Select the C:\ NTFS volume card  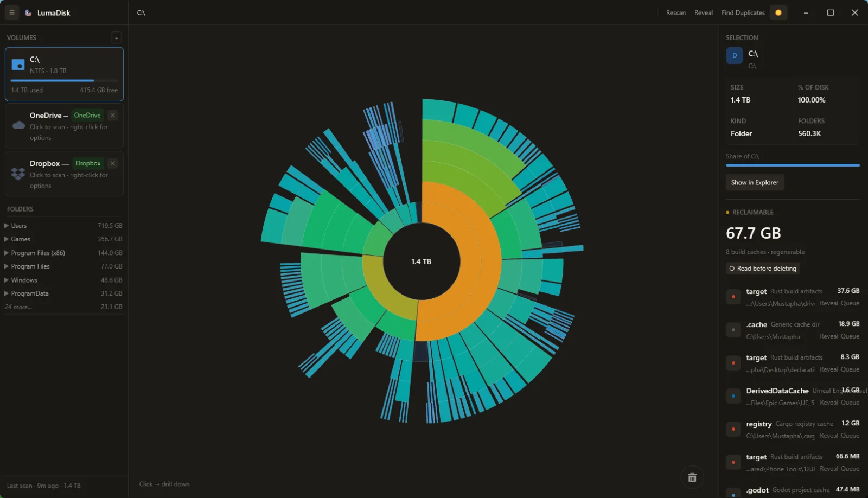[x=65, y=74]
